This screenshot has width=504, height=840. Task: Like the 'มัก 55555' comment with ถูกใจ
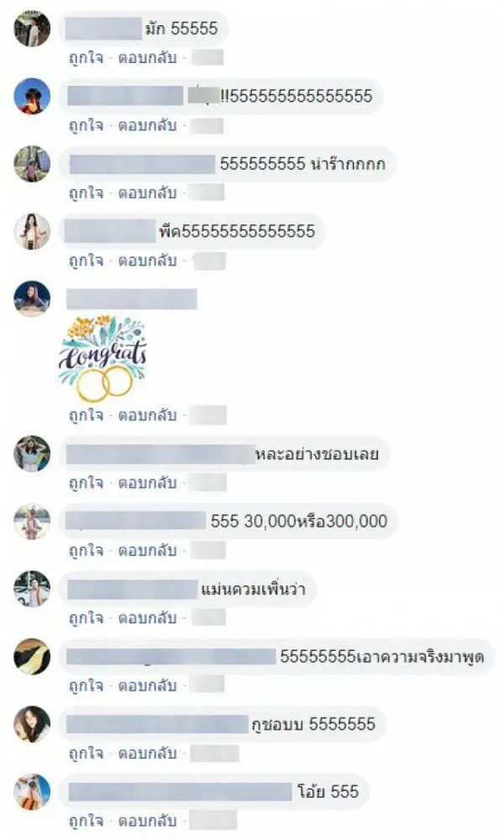click(x=86, y=58)
